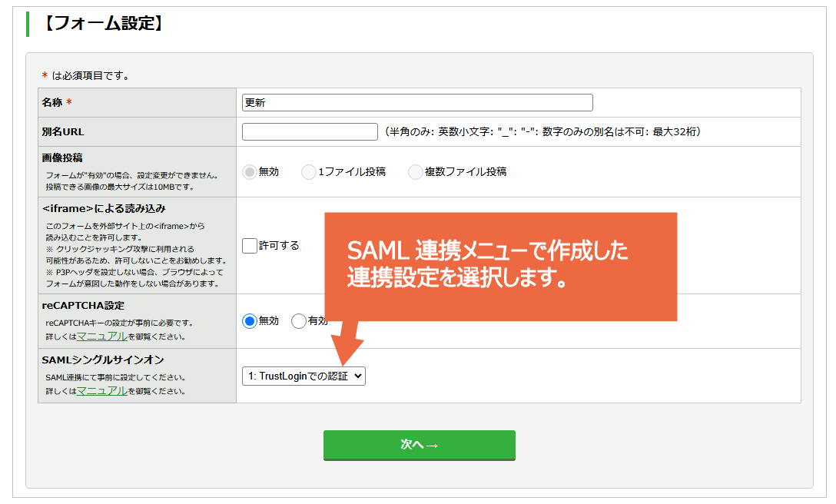
Task: Check the 許可する iframe checkbox
Action: point(250,245)
